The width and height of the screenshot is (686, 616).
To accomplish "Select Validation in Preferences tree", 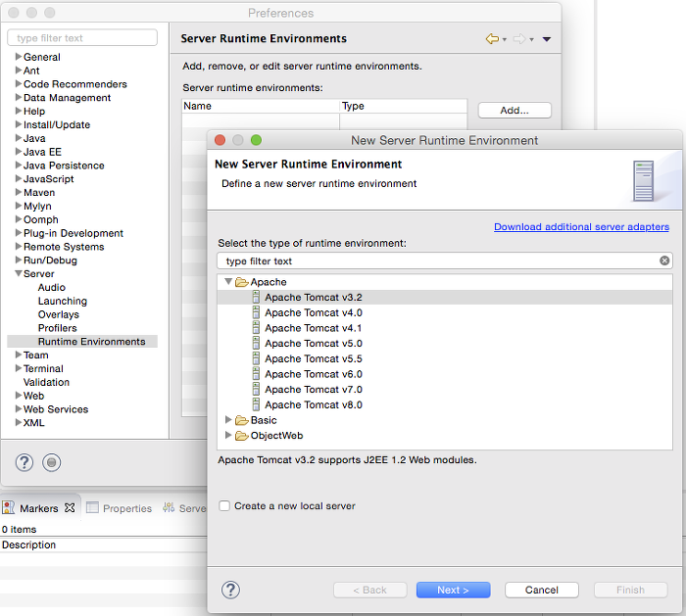I will [x=46, y=382].
